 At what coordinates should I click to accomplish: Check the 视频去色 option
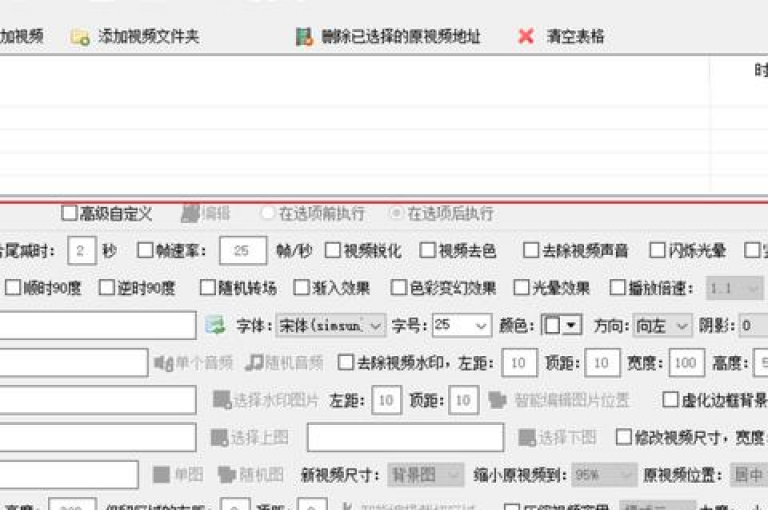tap(427, 250)
